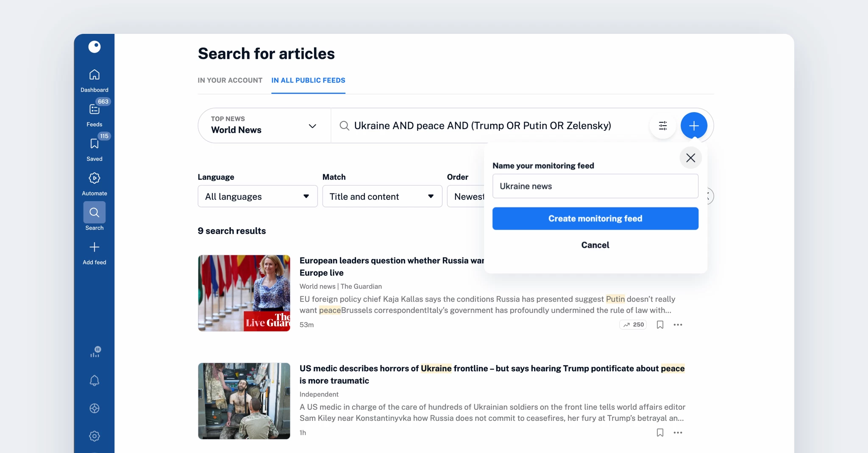Open Saved articles in sidebar
This screenshot has height=453, width=868.
tap(94, 149)
